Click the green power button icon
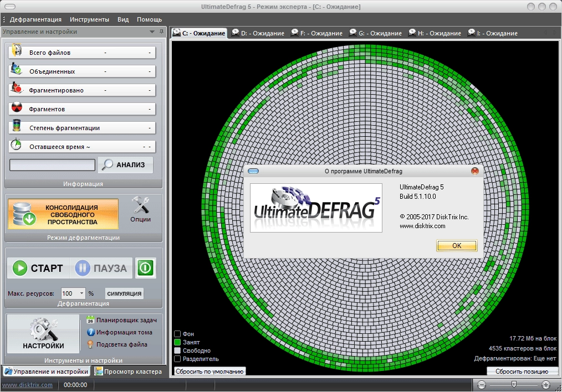Viewport: 562px width, 392px height. click(146, 268)
